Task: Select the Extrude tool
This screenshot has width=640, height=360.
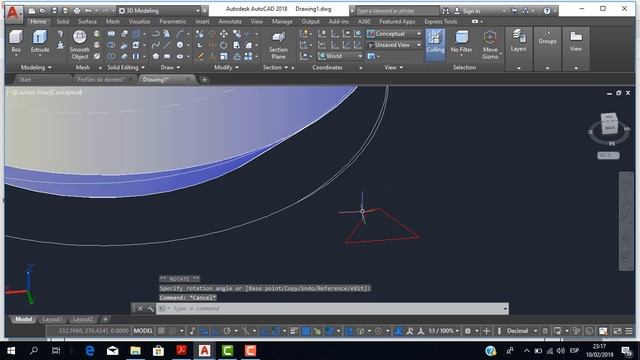Action: pos(40,42)
